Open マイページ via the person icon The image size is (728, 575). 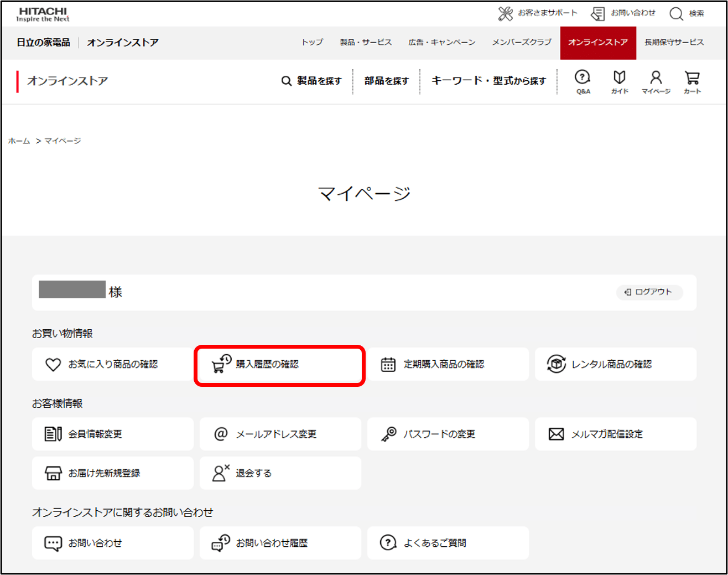pos(656,78)
